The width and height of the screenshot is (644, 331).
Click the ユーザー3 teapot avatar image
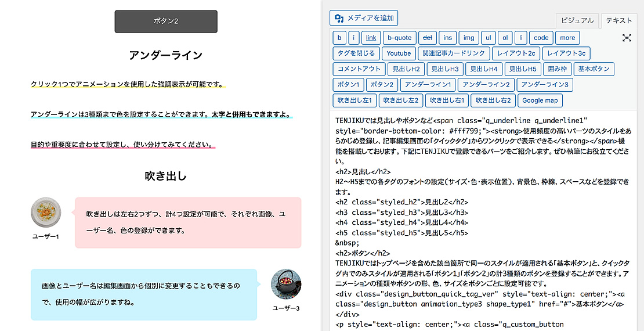286,285
